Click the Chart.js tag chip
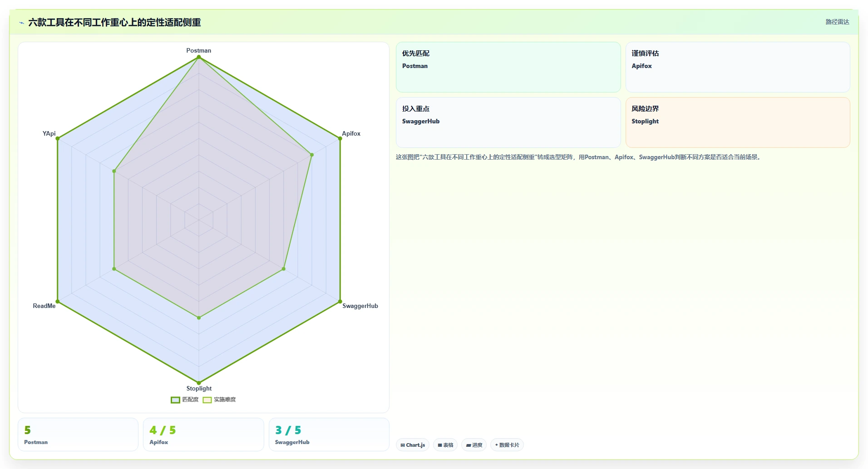This screenshot has width=868, height=469. tap(413, 445)
